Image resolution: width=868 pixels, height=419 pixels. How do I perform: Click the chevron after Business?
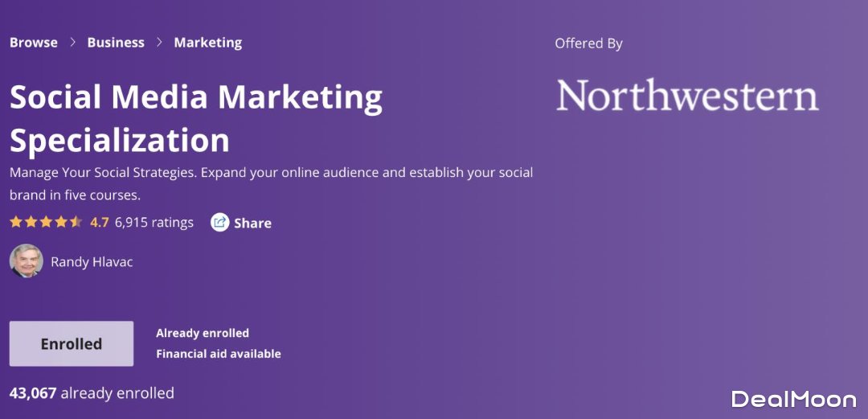(159, 43)
